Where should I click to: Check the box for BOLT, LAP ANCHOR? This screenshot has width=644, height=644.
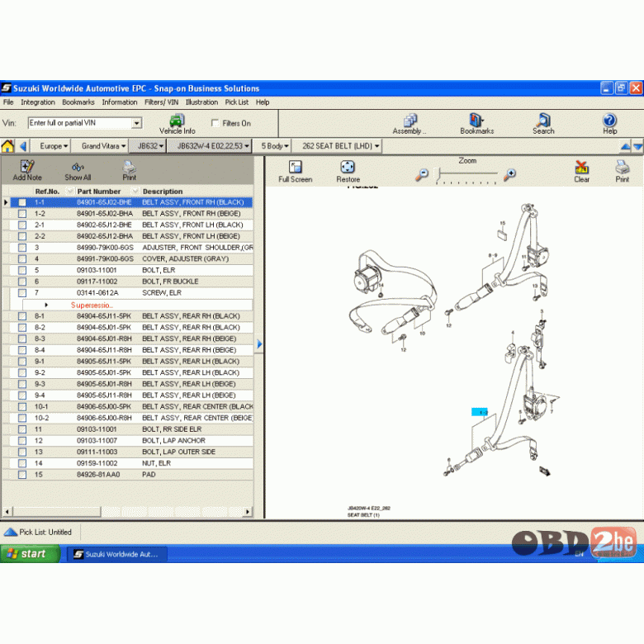click(22, 441)
